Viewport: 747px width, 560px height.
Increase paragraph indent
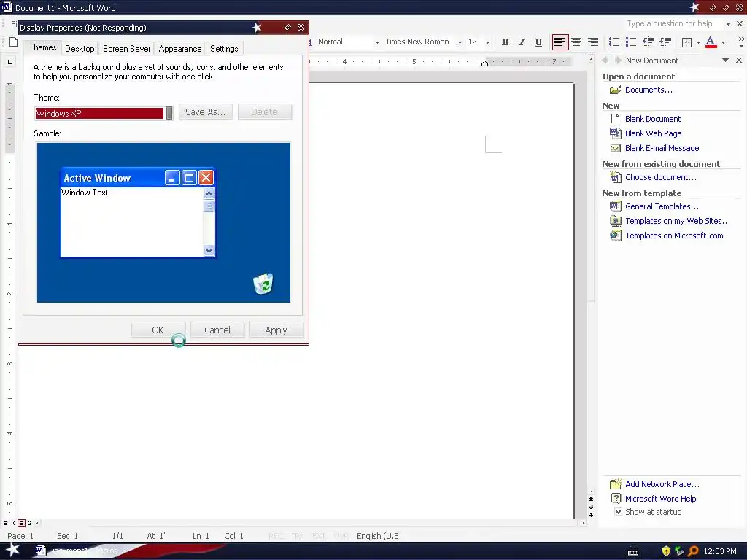(665, 42)
